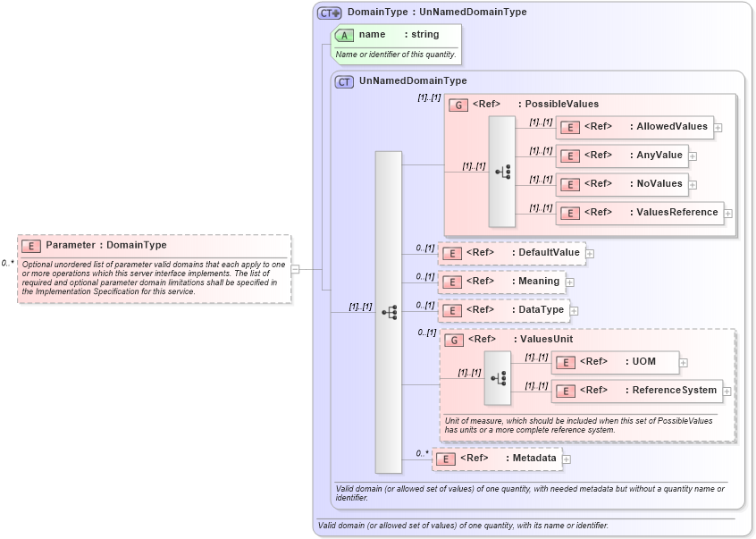Click the E icon of Parameter element
This screenshot has height=539, width=756.
pos(31,247)
